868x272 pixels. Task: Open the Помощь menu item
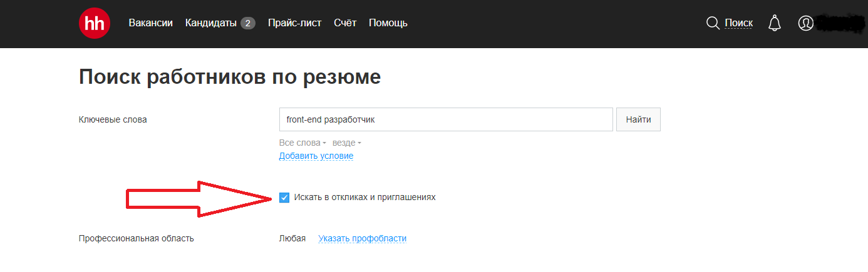(388, 23)
